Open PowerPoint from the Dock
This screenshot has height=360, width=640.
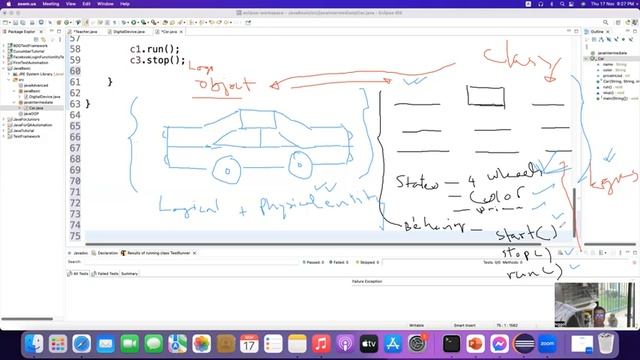click(476, 344)
